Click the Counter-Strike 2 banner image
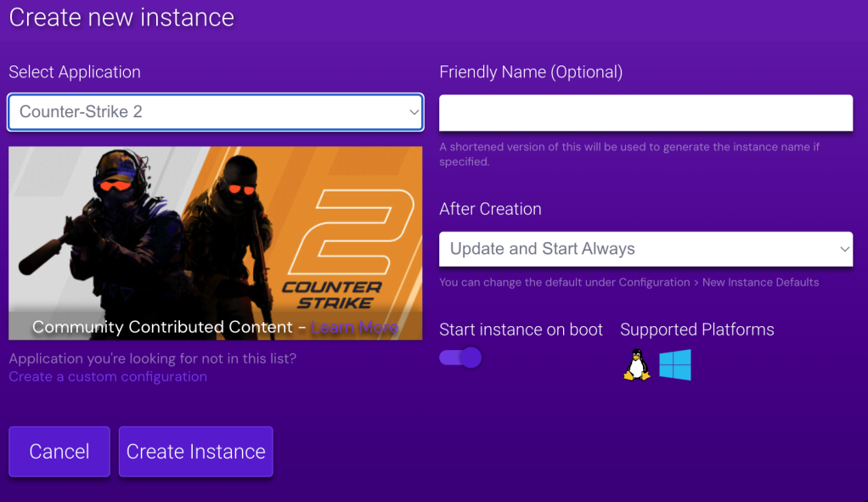868x502 pixels. (x=216, y=243)
